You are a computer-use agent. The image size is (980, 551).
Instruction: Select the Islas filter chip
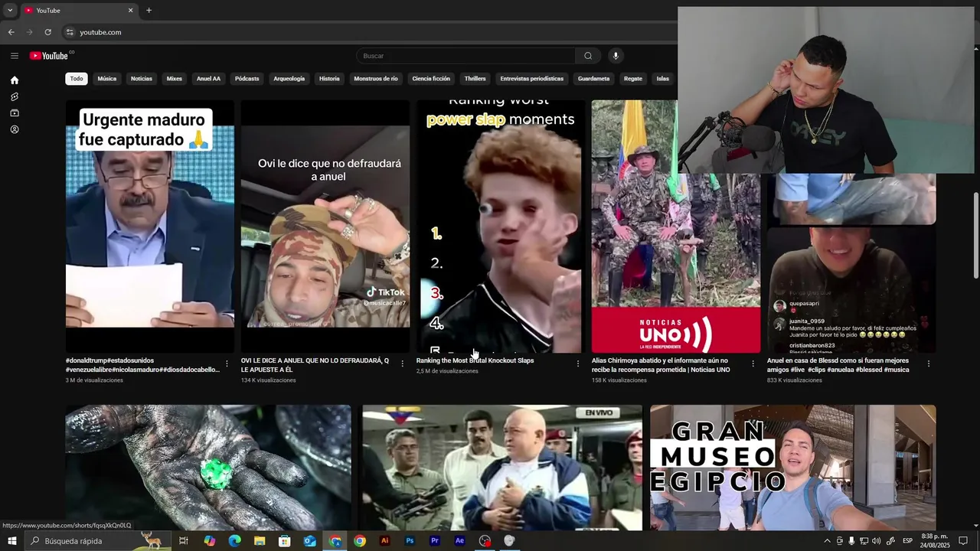coord(663,79)
